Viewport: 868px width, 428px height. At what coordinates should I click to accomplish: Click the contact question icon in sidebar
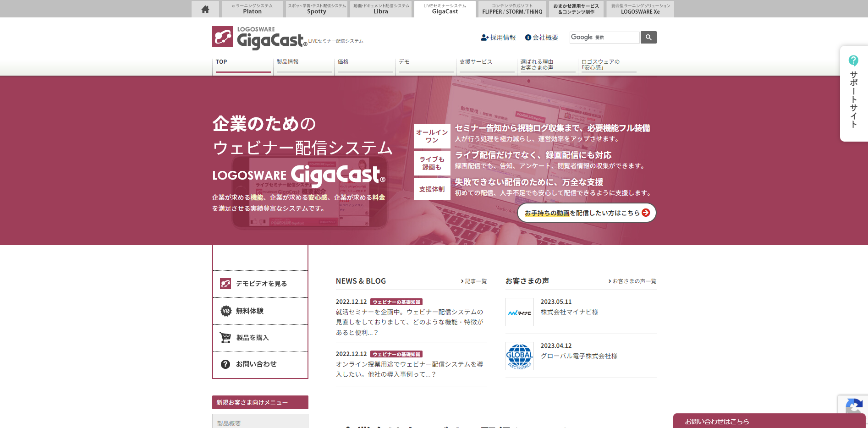(225, 364)
